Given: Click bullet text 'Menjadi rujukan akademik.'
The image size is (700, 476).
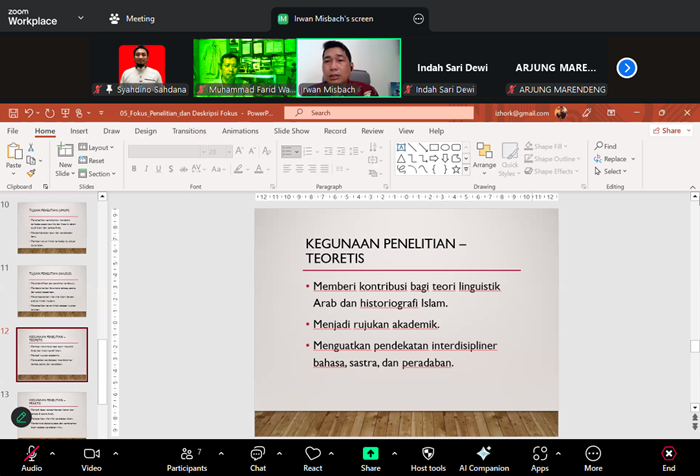Looking at the screenshot, I should tap(376, 324).
